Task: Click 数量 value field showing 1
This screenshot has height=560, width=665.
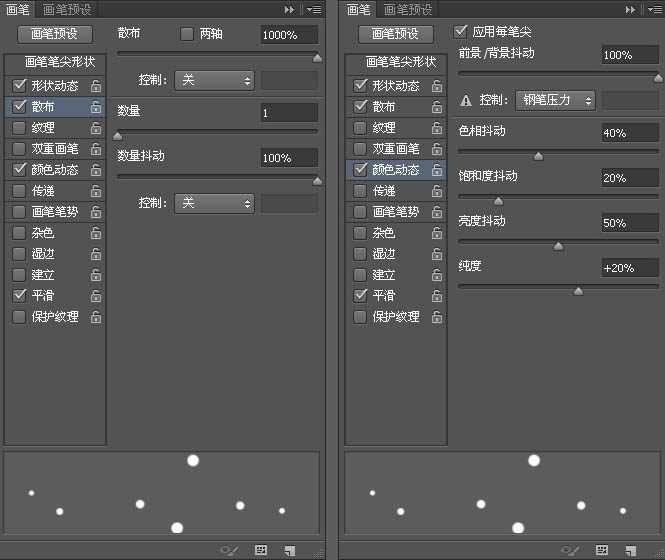Action: coord(289,113)
